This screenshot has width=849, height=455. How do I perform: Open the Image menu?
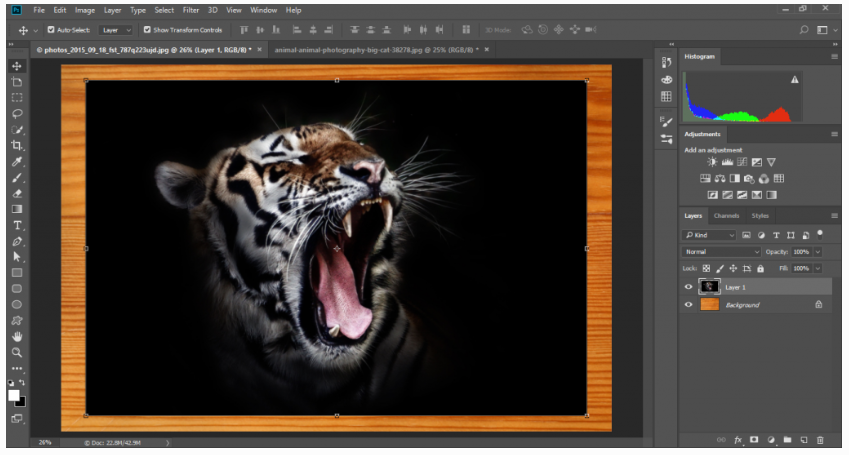click(84, 10)
